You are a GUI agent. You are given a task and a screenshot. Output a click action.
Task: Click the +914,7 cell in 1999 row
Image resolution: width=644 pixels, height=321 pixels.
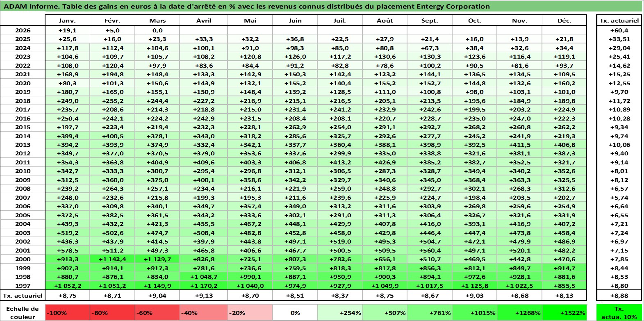[x=564, y=268]
